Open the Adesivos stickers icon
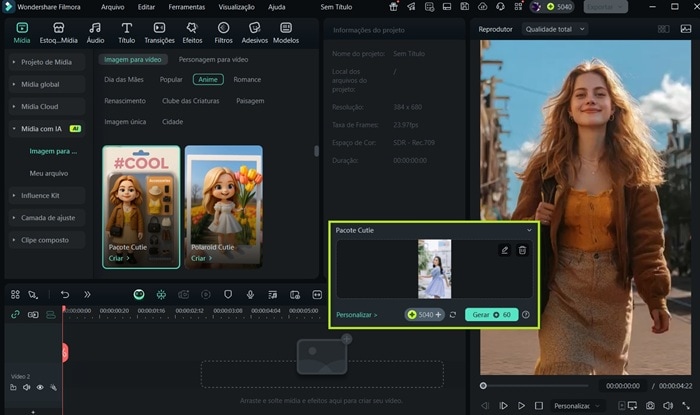 point(254,33)
